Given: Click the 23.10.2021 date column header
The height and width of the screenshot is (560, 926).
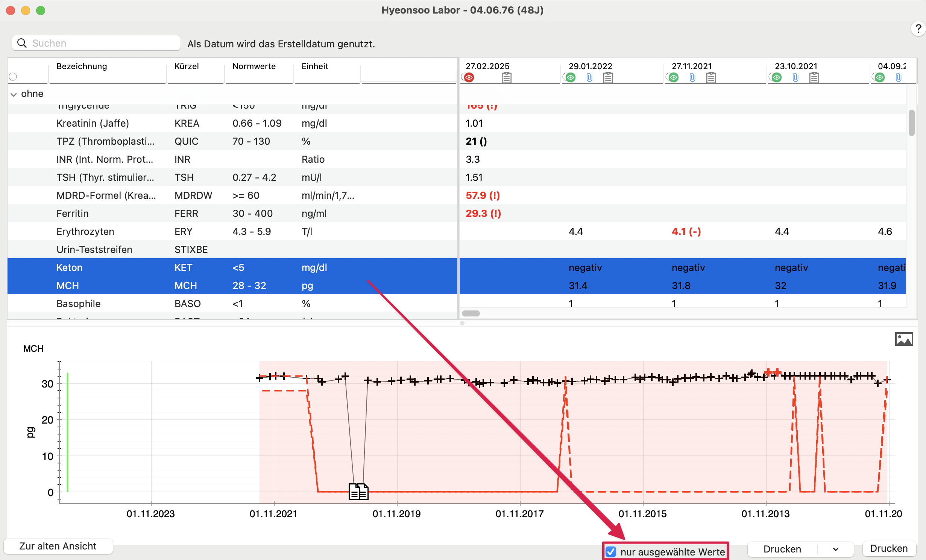Looking at the screenshot, I should point(796,66).
